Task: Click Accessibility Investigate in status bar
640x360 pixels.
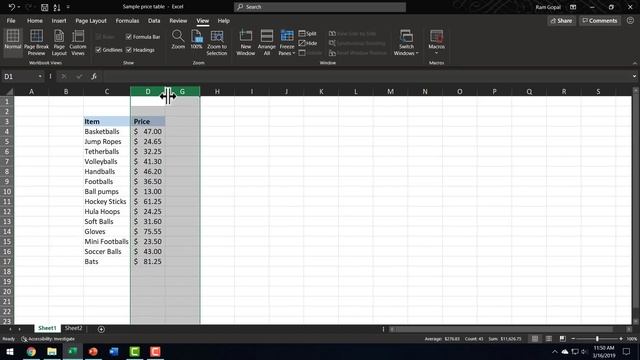Action: tap(48, 339)
